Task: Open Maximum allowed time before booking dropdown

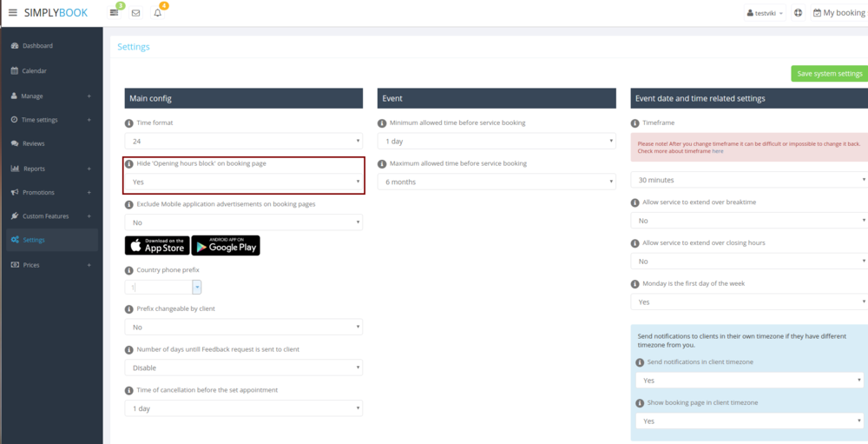Action: (x=496, y=182)
